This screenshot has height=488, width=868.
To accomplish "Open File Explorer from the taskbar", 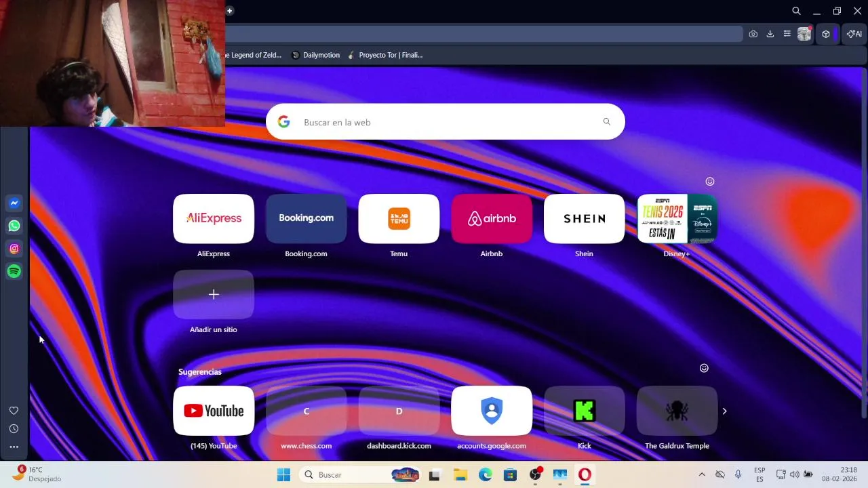I will point(460,475).
